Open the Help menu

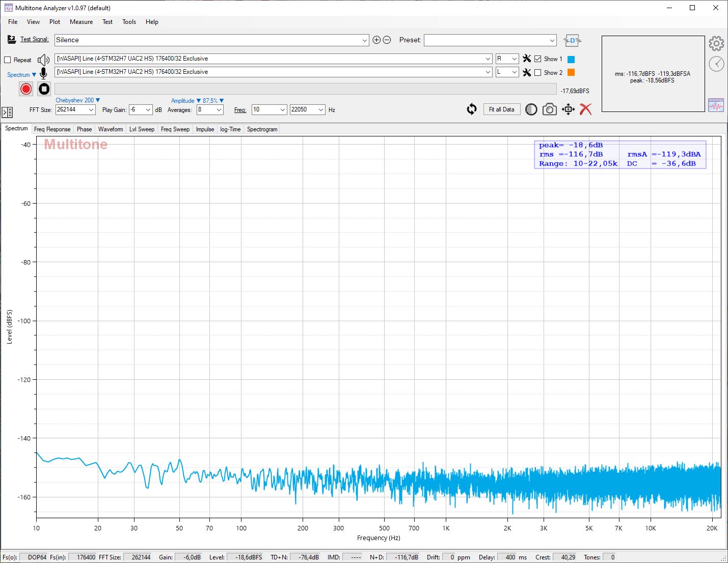152,22
